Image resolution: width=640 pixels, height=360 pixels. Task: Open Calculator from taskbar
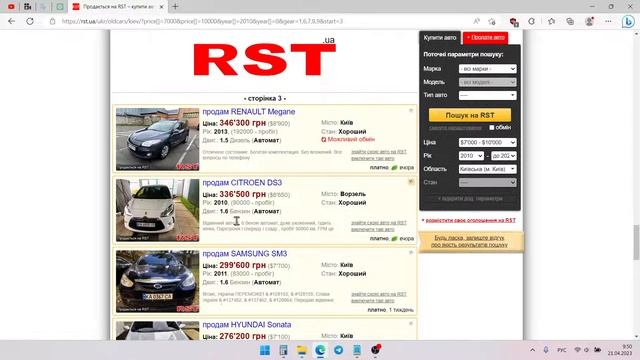coord(283,350)
